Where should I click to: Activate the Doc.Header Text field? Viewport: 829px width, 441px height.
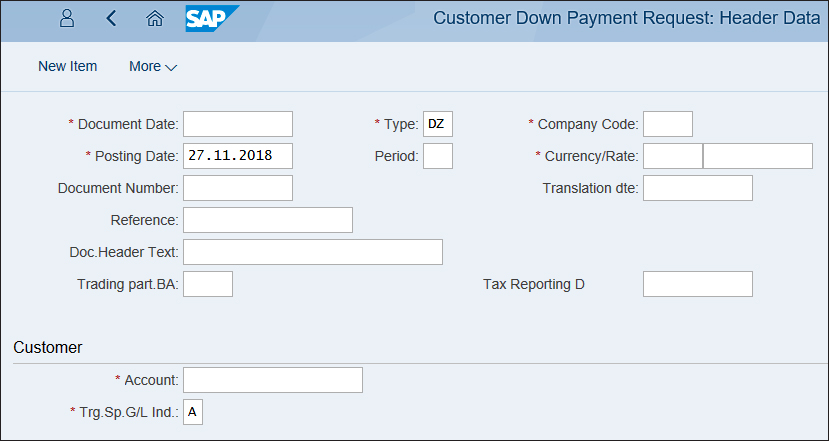coord(313,252)
